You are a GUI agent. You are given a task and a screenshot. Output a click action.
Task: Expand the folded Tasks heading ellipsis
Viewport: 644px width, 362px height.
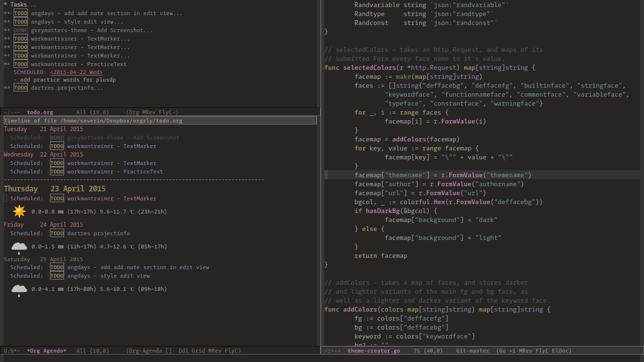pyautogui.click(x=32, y=5)
